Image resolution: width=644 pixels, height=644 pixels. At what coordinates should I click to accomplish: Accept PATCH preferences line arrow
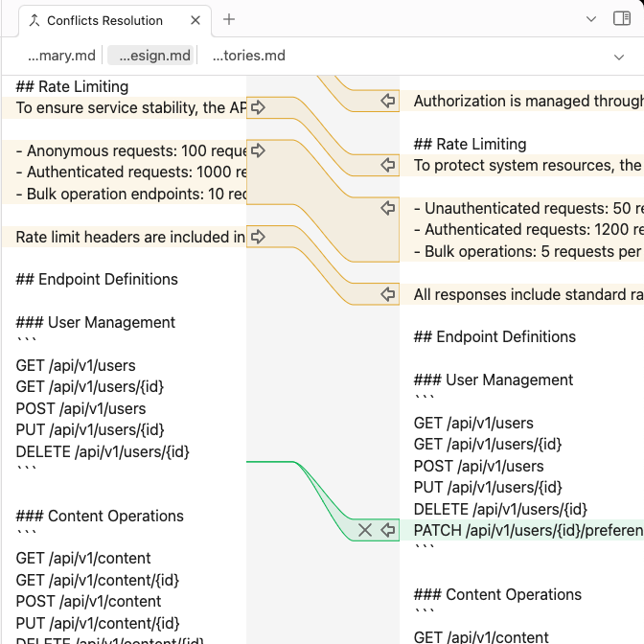click(x=388, y=530)
